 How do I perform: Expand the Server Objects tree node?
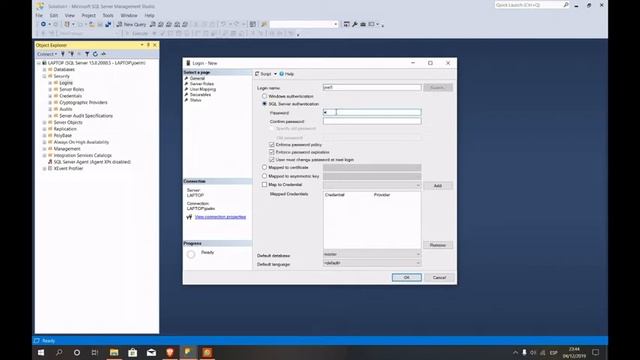(x=44, y=122)
